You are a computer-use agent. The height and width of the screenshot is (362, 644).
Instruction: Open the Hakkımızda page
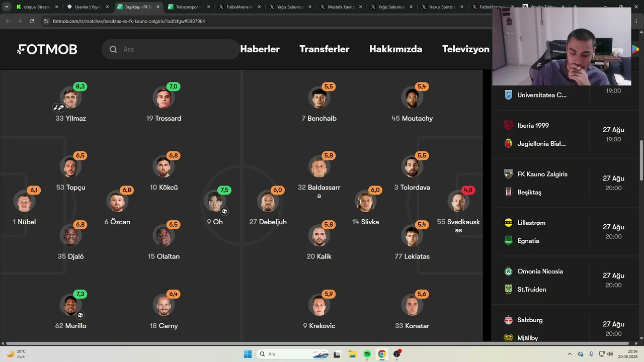pyautogui.click(x=396, y=49)
